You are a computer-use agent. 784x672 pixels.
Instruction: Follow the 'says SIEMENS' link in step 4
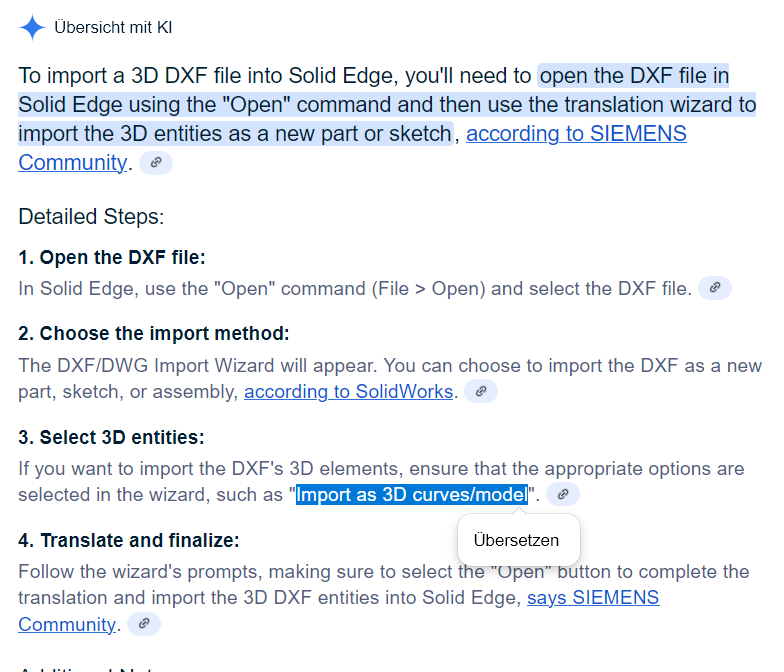593,598
